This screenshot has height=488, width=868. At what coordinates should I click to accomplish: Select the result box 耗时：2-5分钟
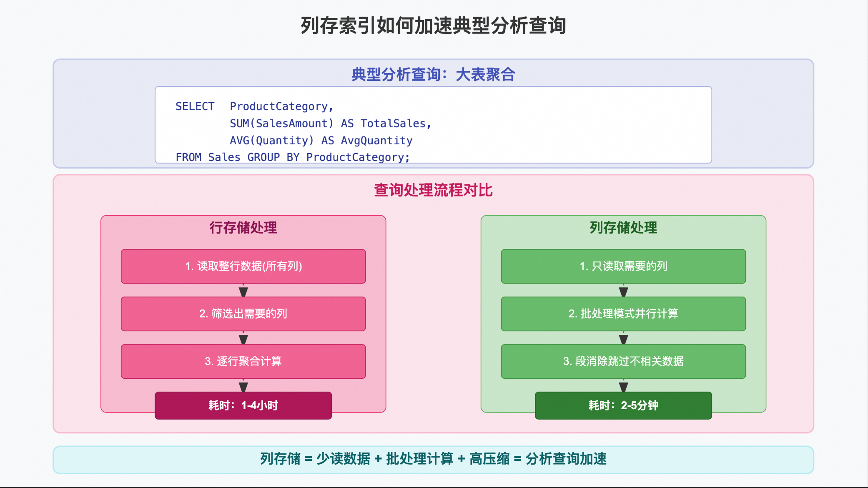(x=623, y=406)
